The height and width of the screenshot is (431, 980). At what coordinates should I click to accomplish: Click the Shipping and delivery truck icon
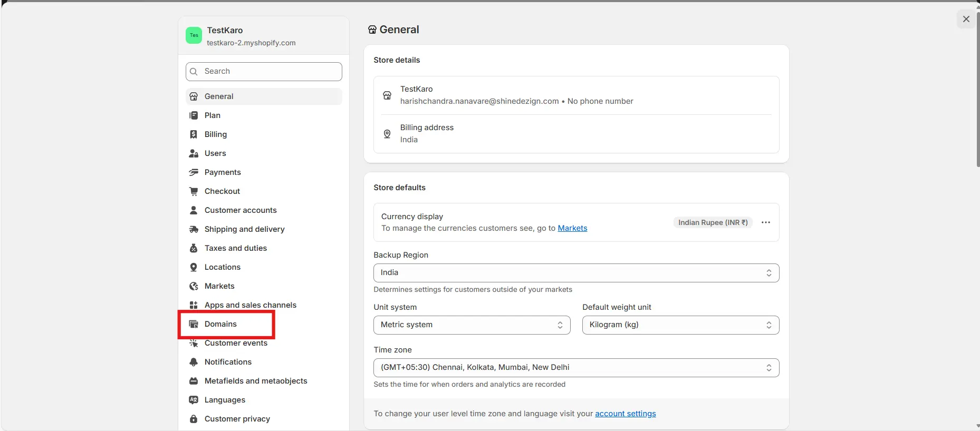click(194, 229)
